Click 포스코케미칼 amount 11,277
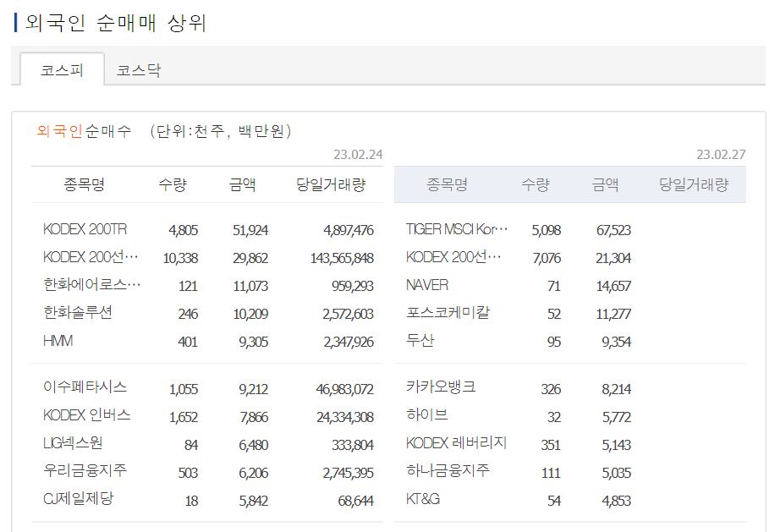769x532 pixels. pos(613,314)
